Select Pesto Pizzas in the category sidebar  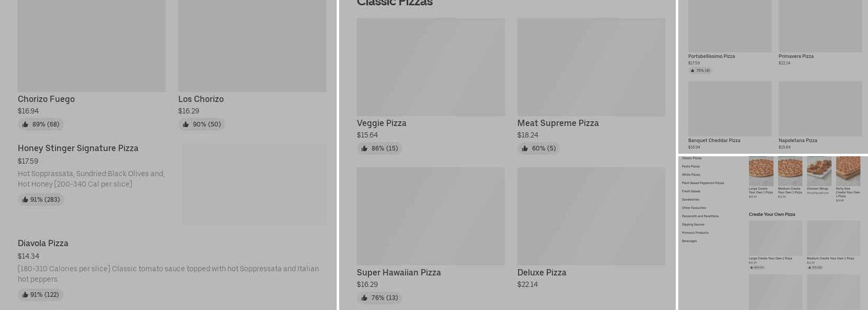(691, 166)
